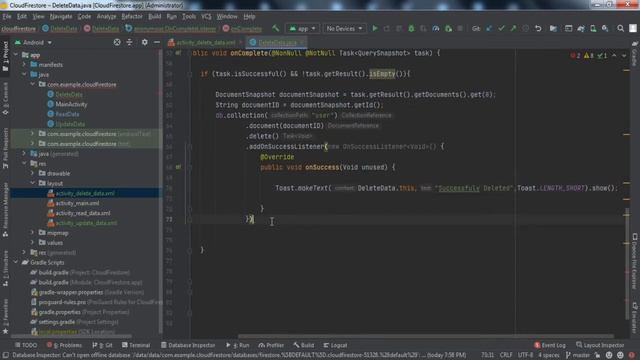Open the Refactor menu
The width and height of the screenshot is (640, 360).
pos(132,17)
